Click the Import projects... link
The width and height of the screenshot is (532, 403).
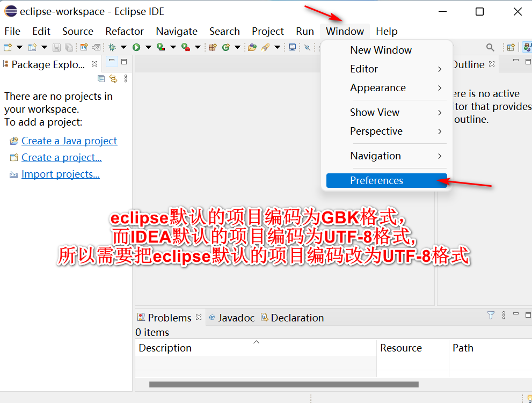(x=60, y=174)
